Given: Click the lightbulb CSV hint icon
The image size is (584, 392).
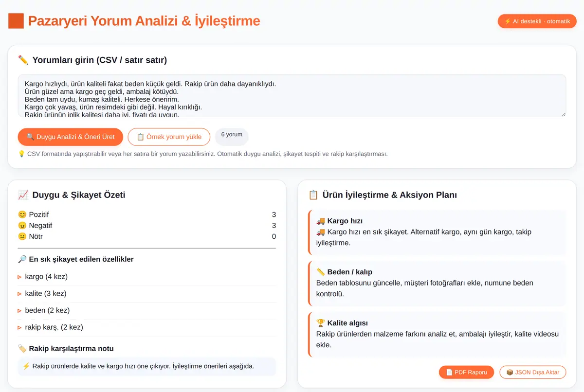Looking at the screenshot, I should (x=21, y=154).
